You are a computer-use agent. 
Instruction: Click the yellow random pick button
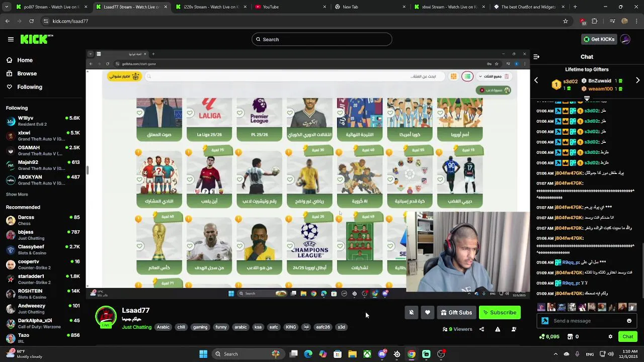[124, 76]
